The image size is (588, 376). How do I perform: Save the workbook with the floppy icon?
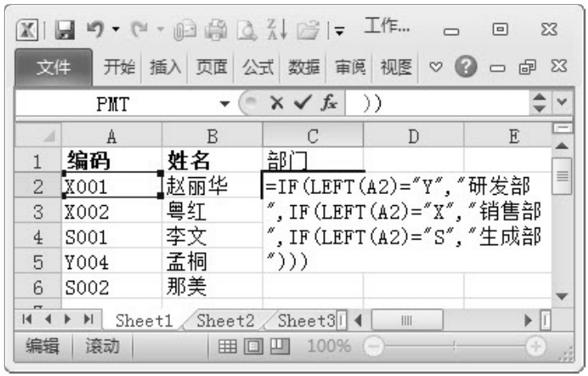pyautogui.click(x=65, y=30)
